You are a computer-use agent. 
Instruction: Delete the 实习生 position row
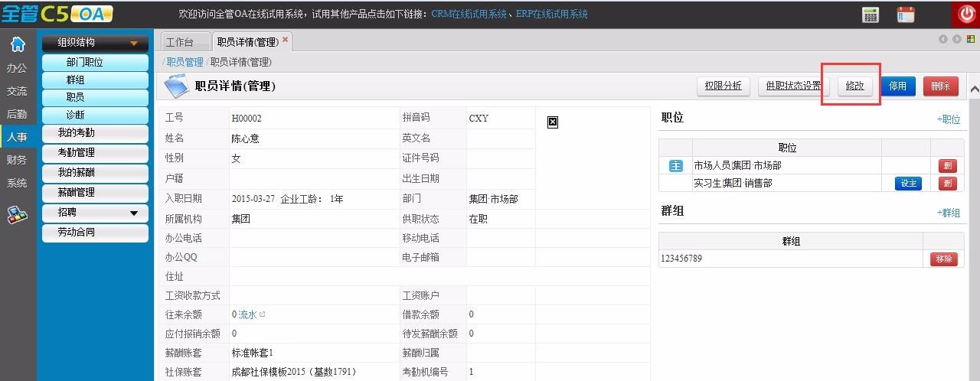(x=948, y=184)
